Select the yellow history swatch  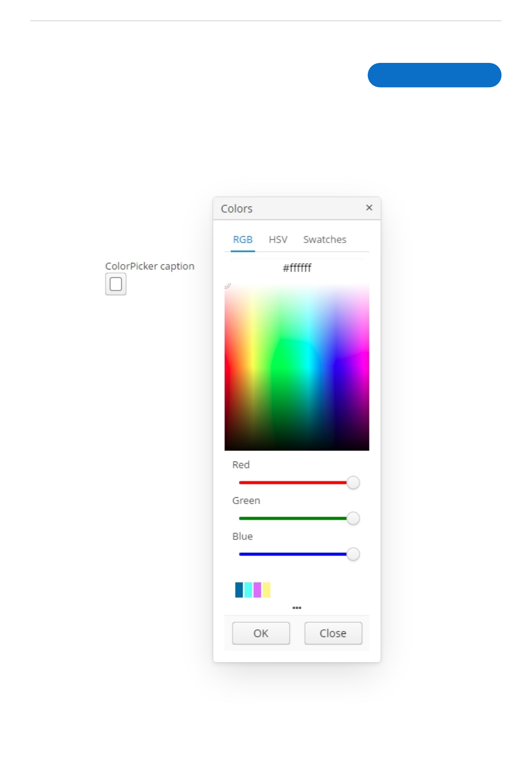tap(266, 590)
